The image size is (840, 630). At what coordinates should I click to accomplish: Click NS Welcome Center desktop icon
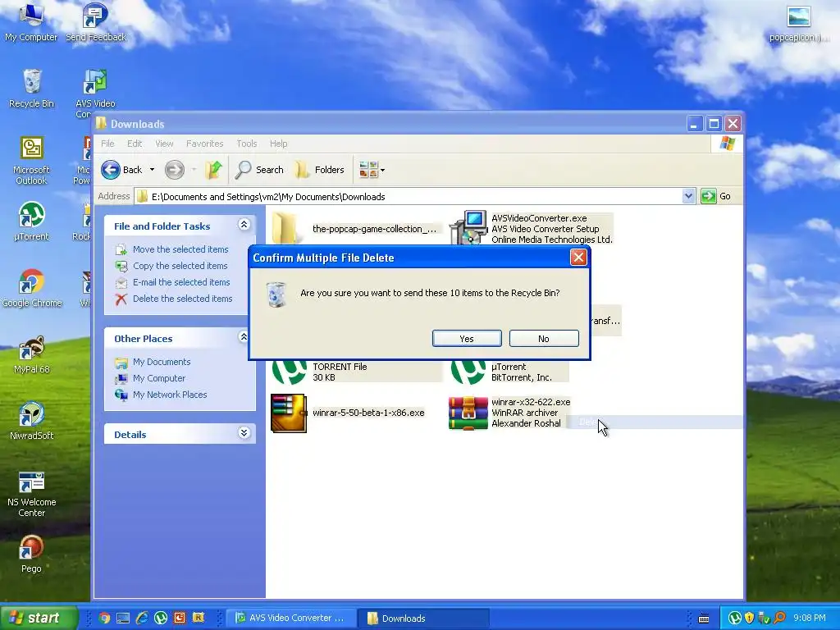(x=32, y=493)
